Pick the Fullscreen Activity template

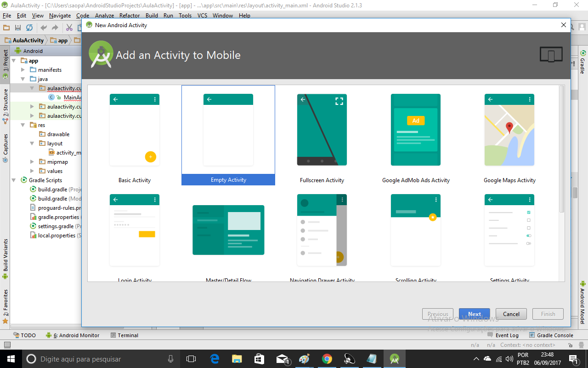pos(322,130)
